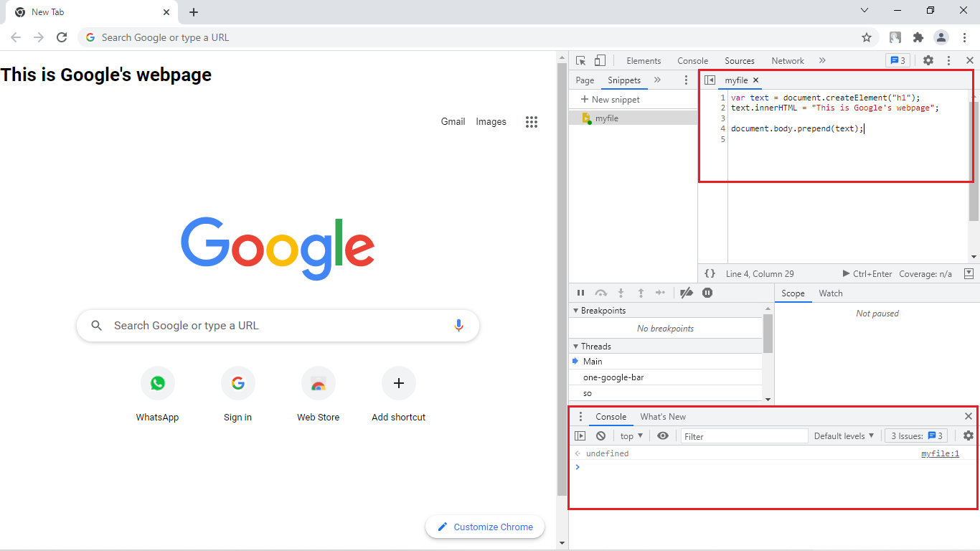Viewport: 980px width, 551px height.
Task: Open the navigator three-dot more options menu
Action: point(686,80)
